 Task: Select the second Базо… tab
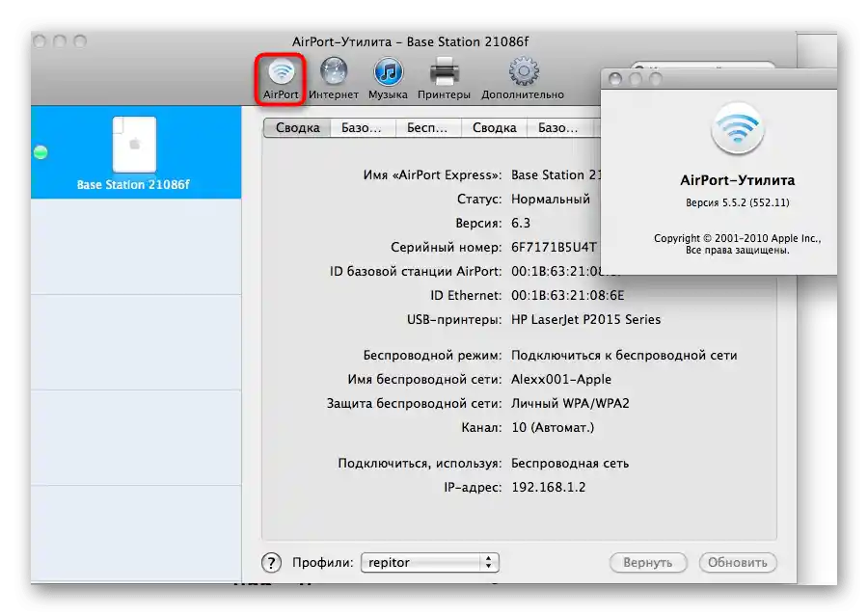(x=559, y=128)
